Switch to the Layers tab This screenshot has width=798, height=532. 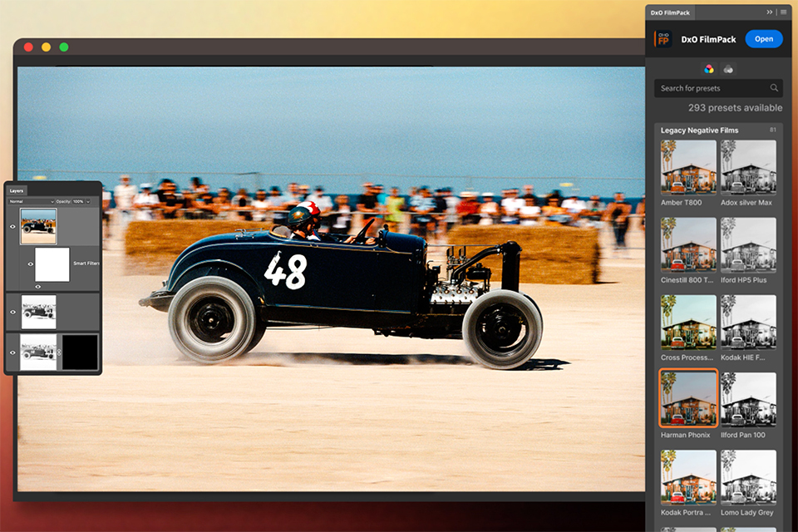(17, 190)
